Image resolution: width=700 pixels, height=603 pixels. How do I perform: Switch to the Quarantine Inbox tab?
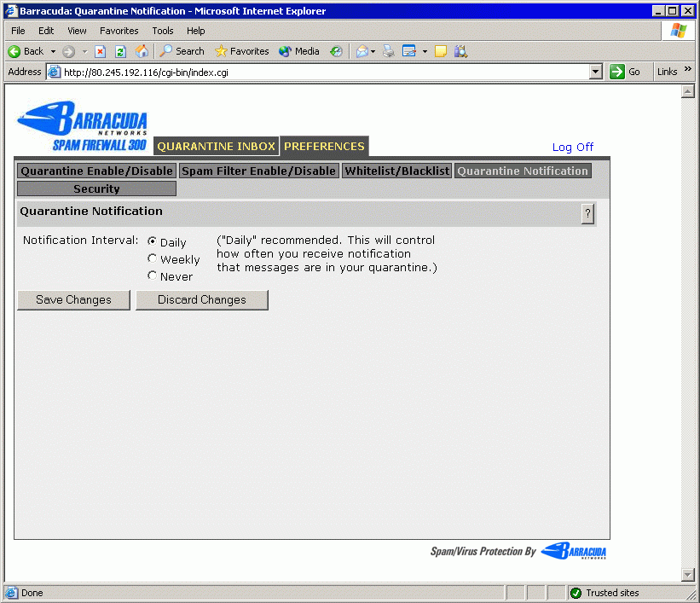tap(216, 146)
